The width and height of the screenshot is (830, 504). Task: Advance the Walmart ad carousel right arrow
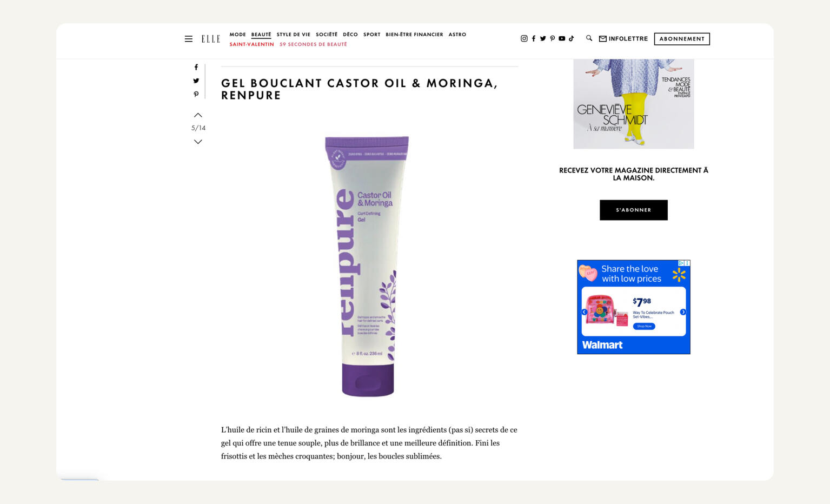pyautogui.click(x=683, y=312)
